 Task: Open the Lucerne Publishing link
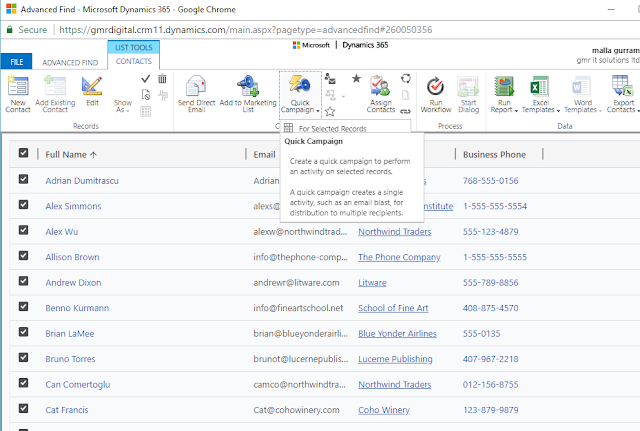(395, 359)
